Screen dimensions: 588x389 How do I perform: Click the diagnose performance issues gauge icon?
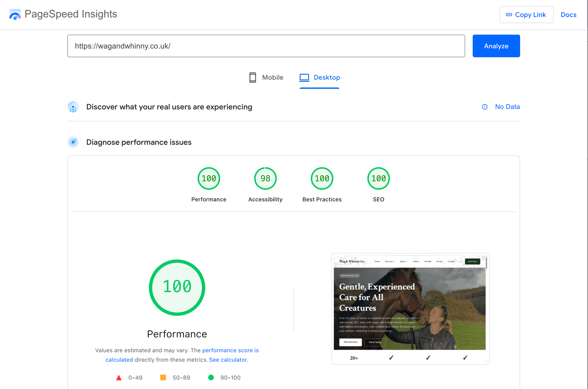(x=73, y=142)
